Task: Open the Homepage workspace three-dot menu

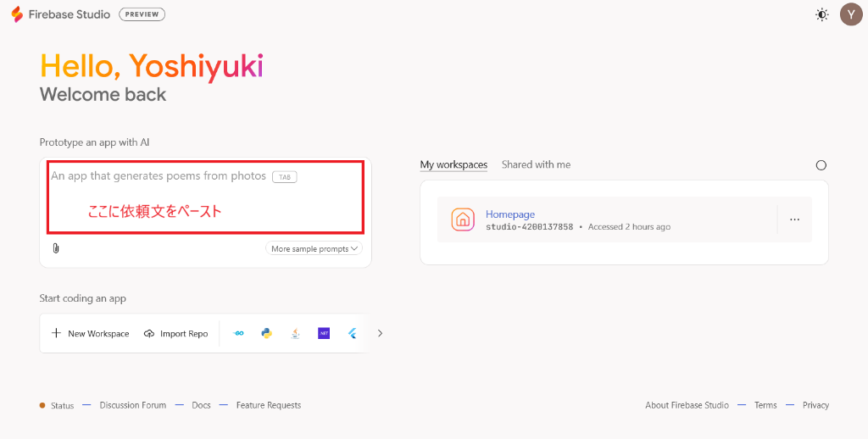Action: tap(794, 219)
